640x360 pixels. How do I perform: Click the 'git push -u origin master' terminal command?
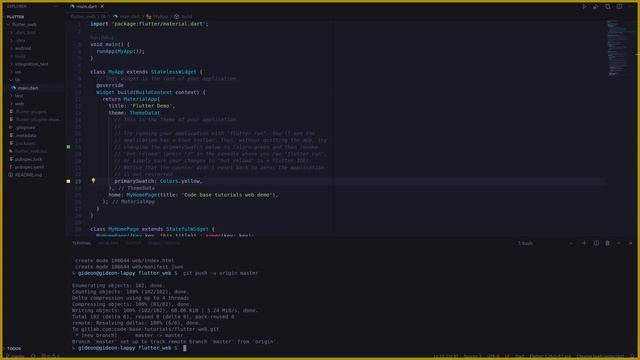pos(220,273)
